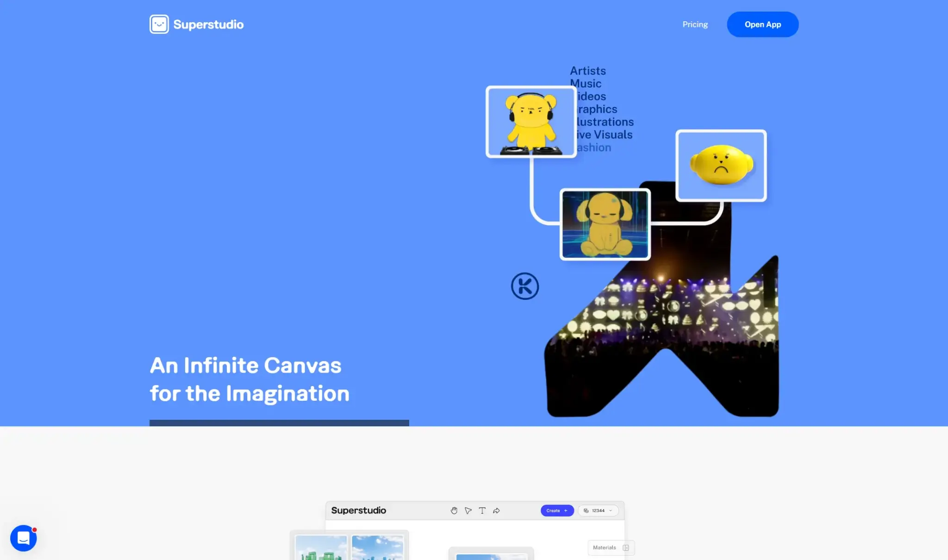The height and width of the screenshot is (560, 948).
Task: Click the Superstudio smiley logo icon
Action: (159, 25)
